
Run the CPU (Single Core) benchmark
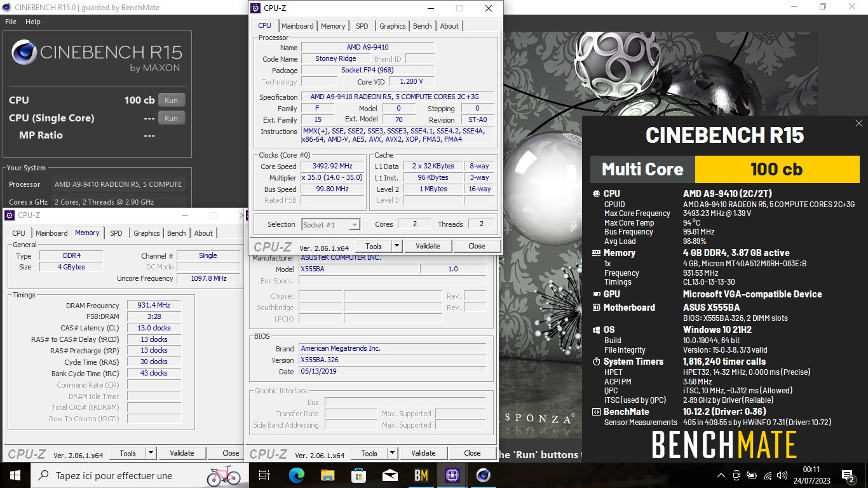(x=171, y=118)
